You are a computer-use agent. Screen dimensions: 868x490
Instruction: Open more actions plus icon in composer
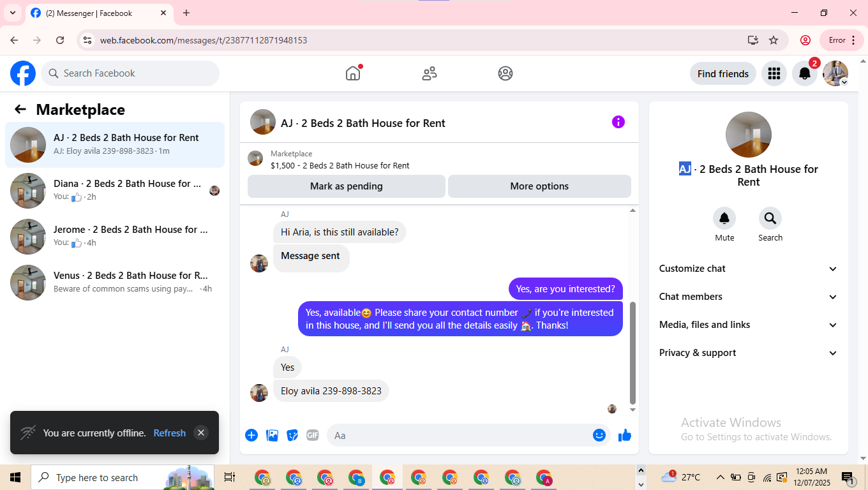click(x=251, y=435)
